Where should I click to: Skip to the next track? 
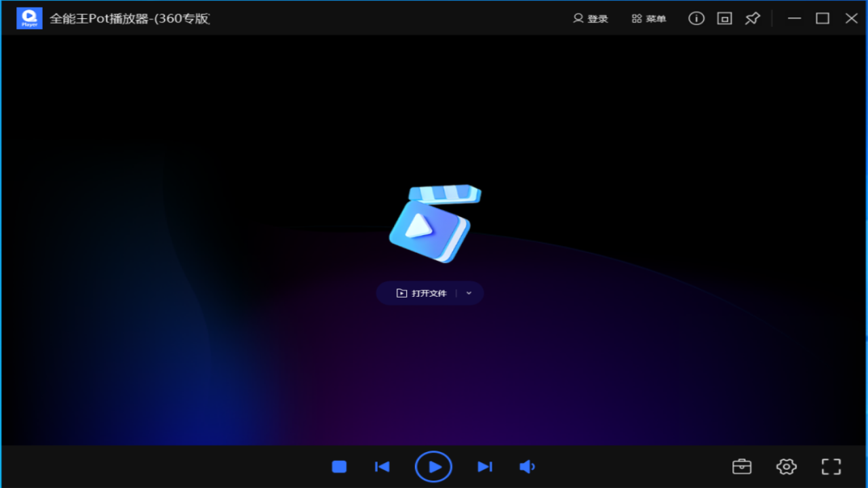(x=484, y=466)
